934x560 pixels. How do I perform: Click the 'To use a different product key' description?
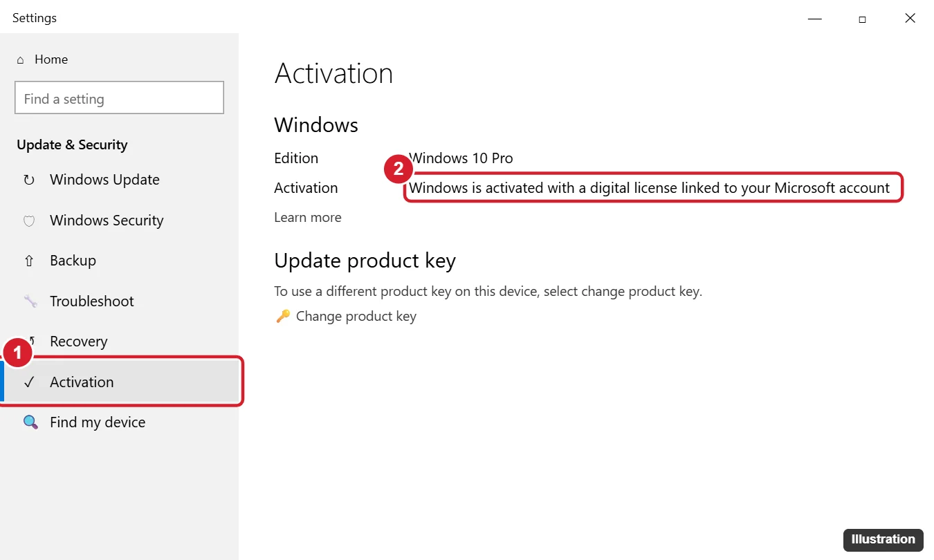(x=488, y=291)
